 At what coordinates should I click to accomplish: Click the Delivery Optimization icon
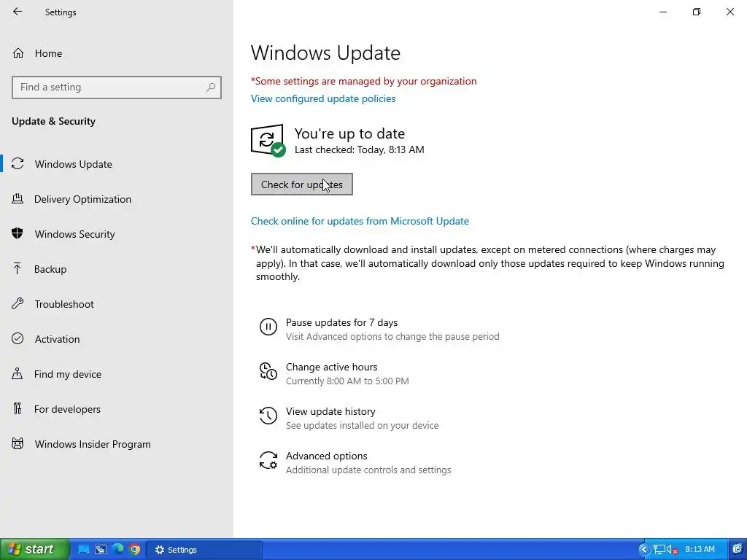pyautogui.click(x=18, y=198)
